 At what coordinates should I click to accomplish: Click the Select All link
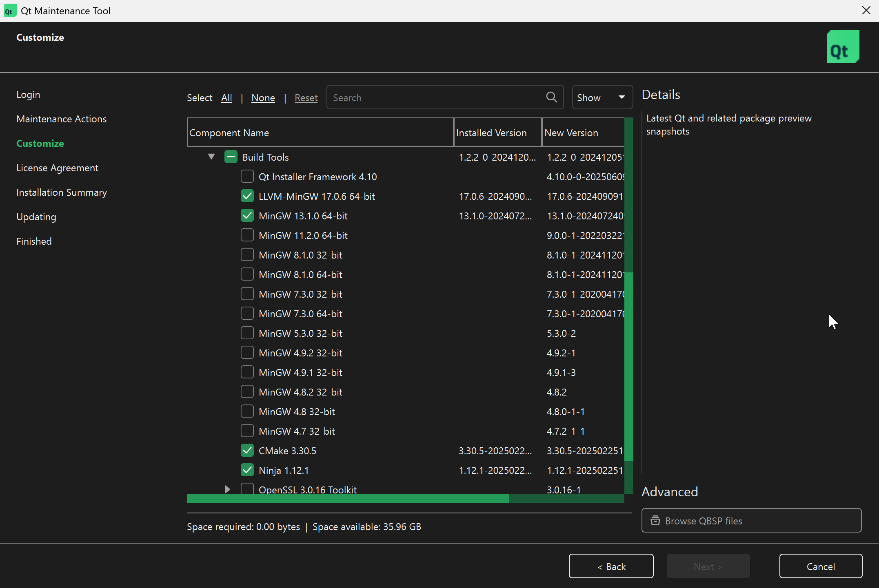pyautogui.click(x=226, y=98)
